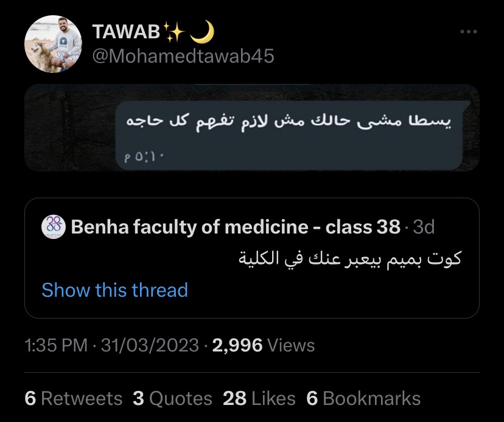Screen dimensions: 504x422
Task: Click the TAWAB display name
Action: pos(126,32)
